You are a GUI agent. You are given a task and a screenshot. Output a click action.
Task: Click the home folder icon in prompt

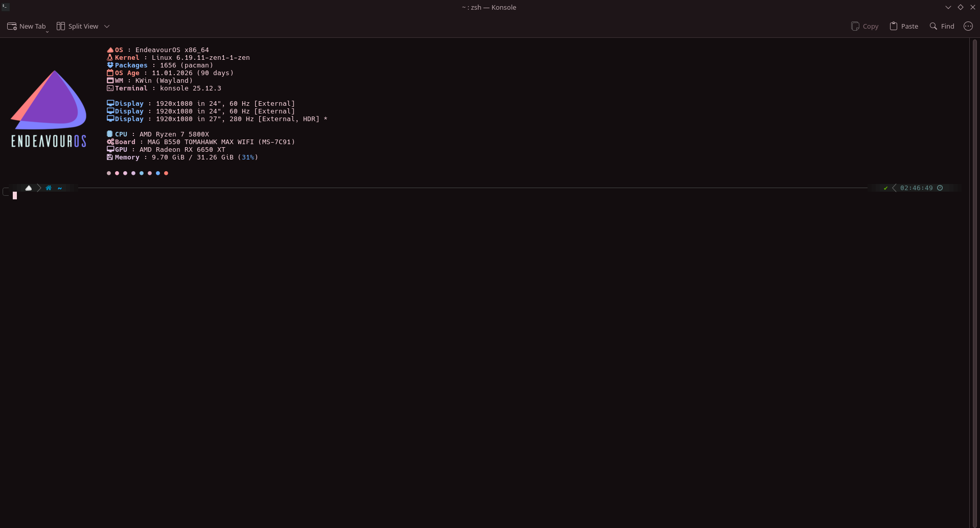point(49,188)
